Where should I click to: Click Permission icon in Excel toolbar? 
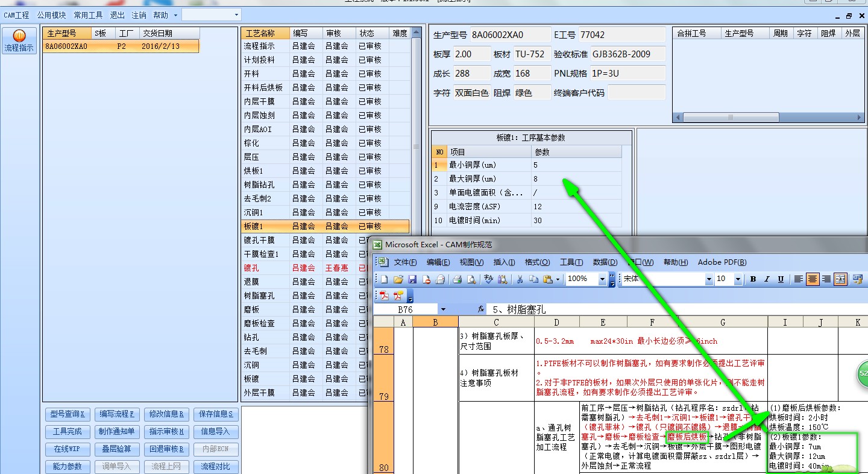pos(427,279)
